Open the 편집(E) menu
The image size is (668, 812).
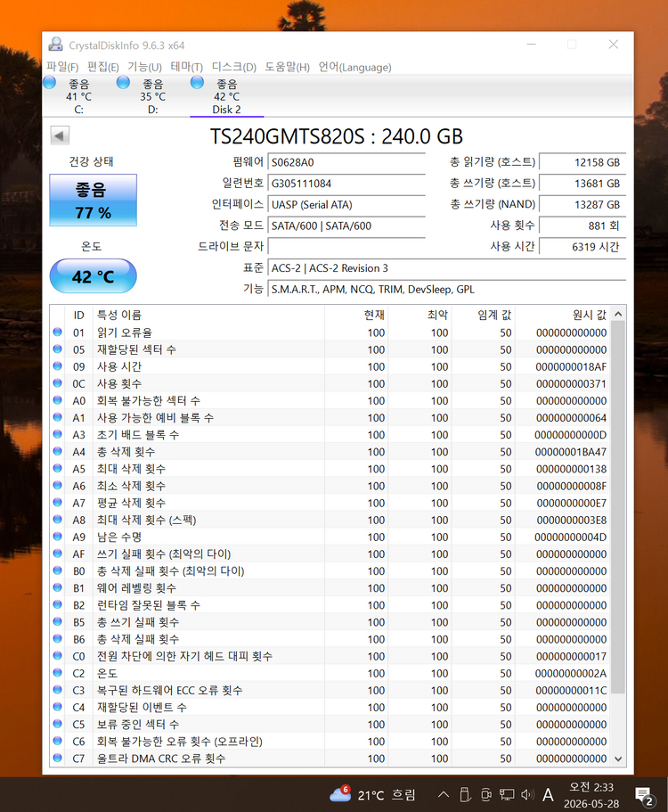click(103, 68)
